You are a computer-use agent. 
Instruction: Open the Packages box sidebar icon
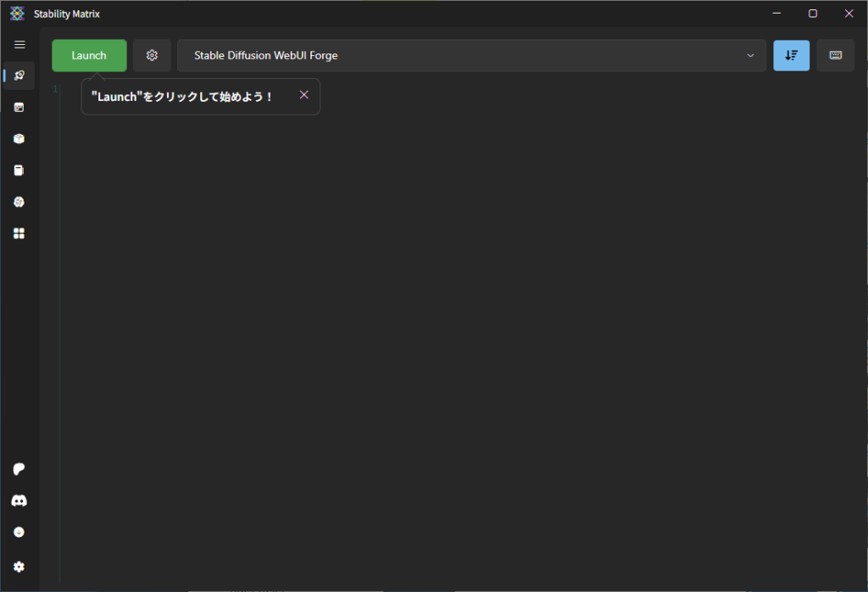click(19, 138)
